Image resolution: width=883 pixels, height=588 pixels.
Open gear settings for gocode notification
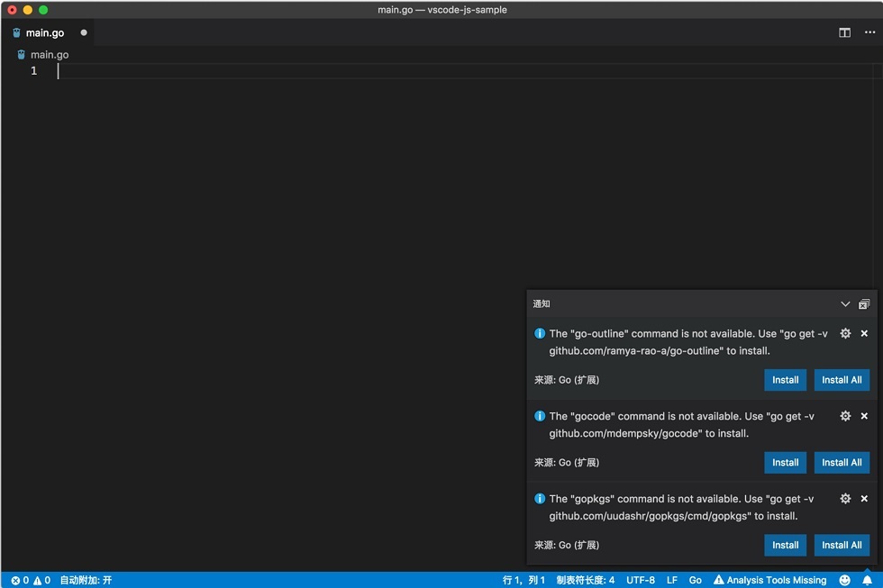[x=845, y=416]
